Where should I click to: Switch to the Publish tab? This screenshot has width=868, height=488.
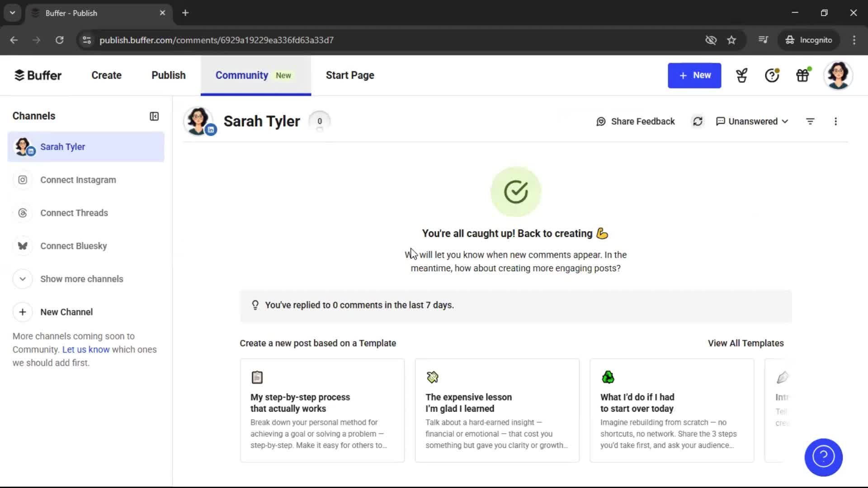click(x=168, y=75)
